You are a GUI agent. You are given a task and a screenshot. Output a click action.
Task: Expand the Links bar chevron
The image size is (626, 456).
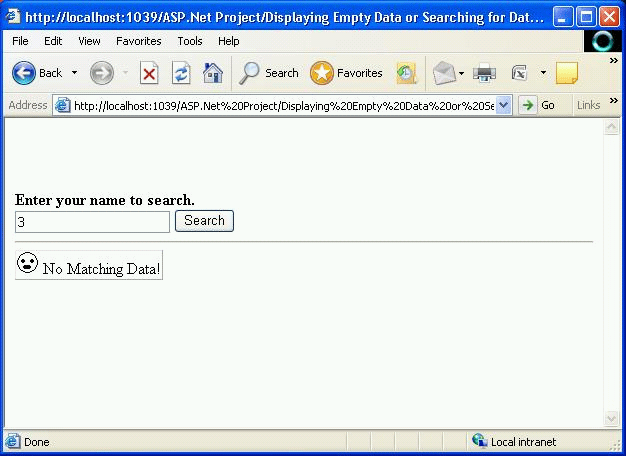click(614, 101)
